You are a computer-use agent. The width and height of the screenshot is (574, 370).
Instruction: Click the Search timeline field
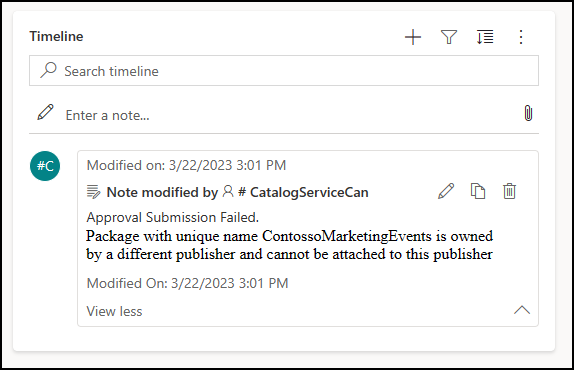(284, 71)
